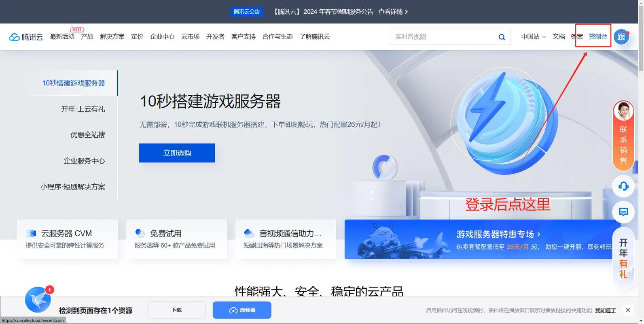Click the 文档 link
644x324 pixels.
point(559,37)
